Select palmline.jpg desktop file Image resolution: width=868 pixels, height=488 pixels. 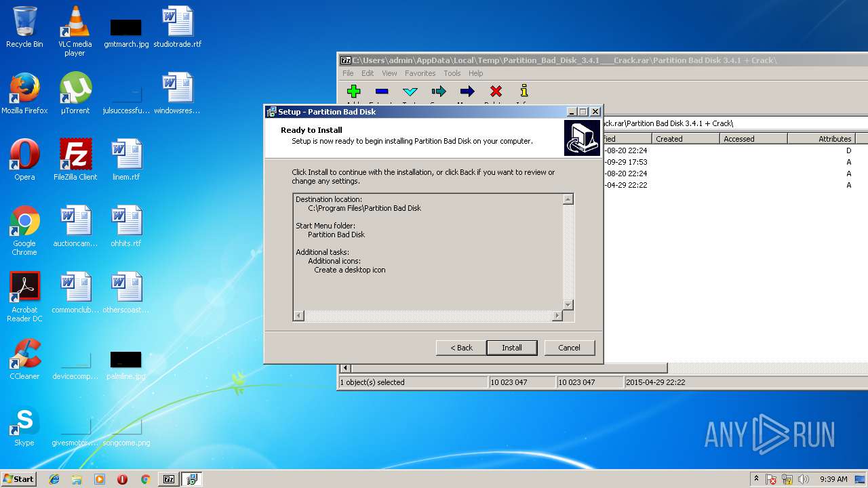tap(126, 365)
